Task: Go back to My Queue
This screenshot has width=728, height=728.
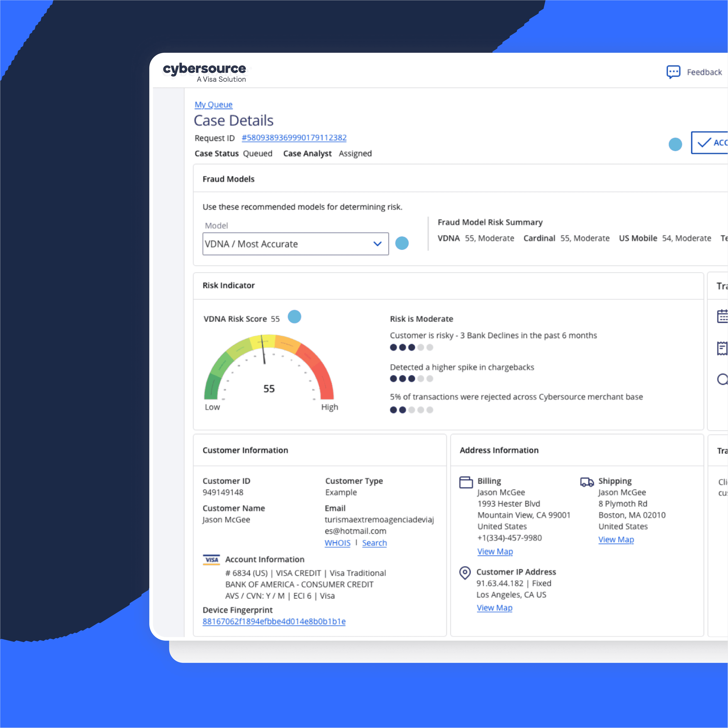Action: click(213, 104)
